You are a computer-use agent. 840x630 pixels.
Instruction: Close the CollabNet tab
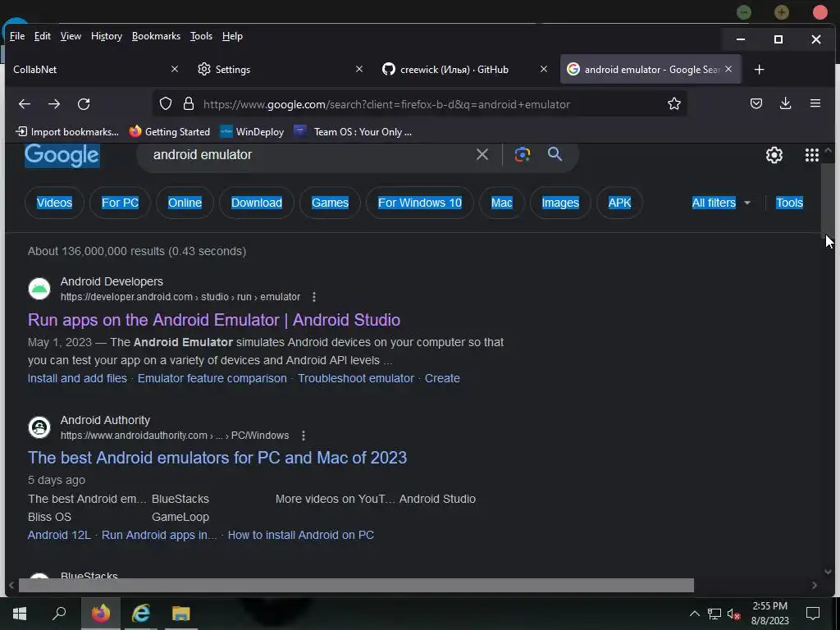point(175,69)
